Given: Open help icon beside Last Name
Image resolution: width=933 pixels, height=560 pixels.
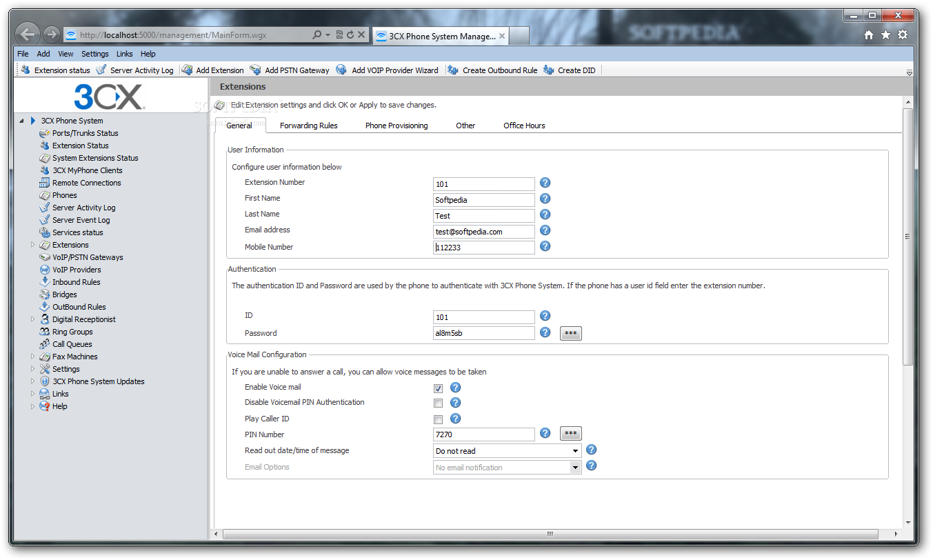Looking at the screenshot, I should coord(545,214).
